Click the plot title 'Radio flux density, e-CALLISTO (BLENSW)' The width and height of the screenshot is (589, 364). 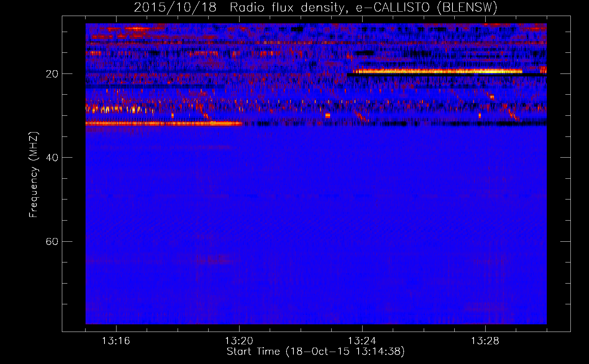click(364, 7)
